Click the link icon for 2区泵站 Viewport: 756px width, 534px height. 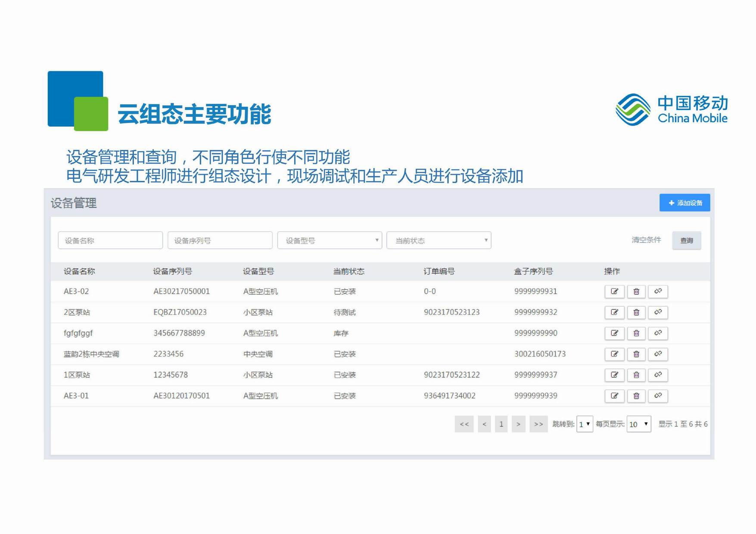click(x=658, y=312)
